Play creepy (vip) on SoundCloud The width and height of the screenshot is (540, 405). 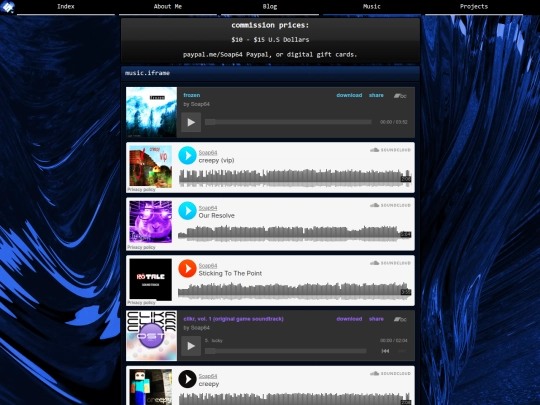click(x=187, y=155)
